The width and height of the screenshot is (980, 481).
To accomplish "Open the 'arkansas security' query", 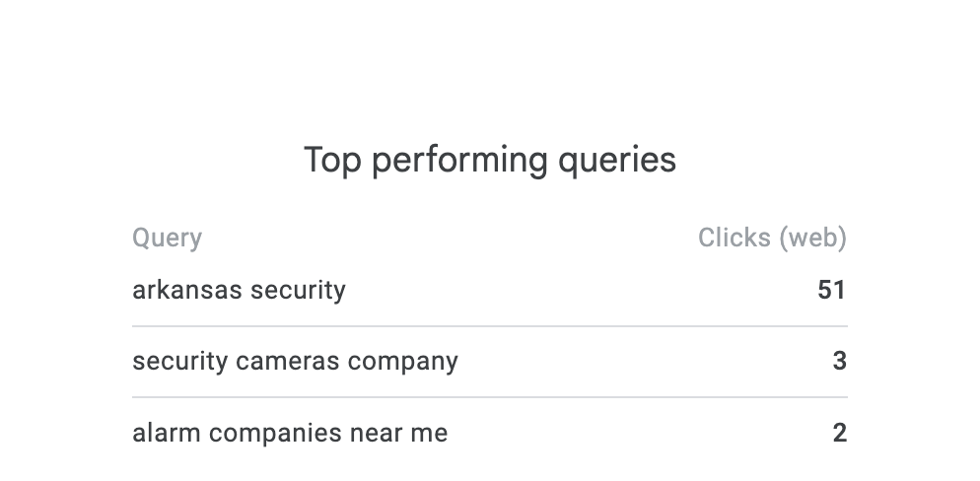I will coord(239,290).
